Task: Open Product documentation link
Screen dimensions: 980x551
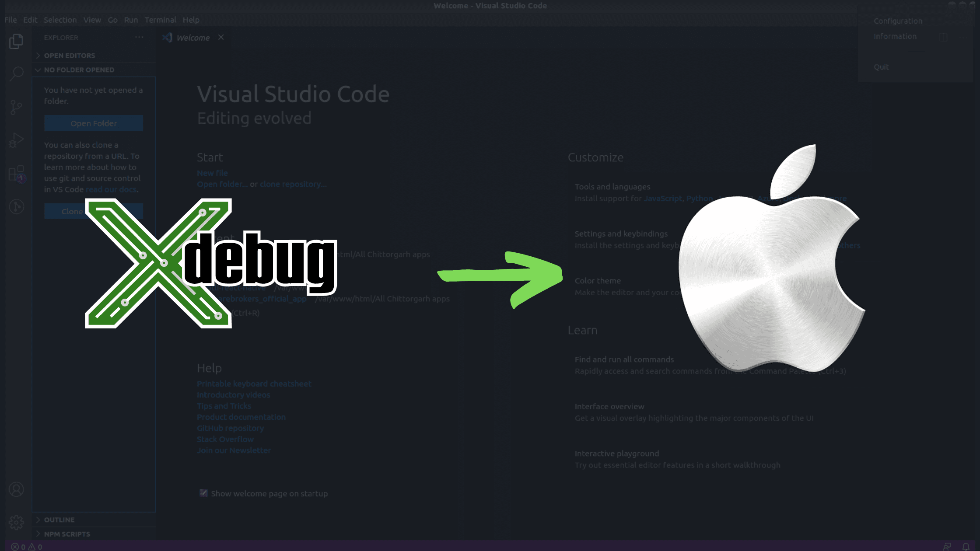Action: [241, 417]
